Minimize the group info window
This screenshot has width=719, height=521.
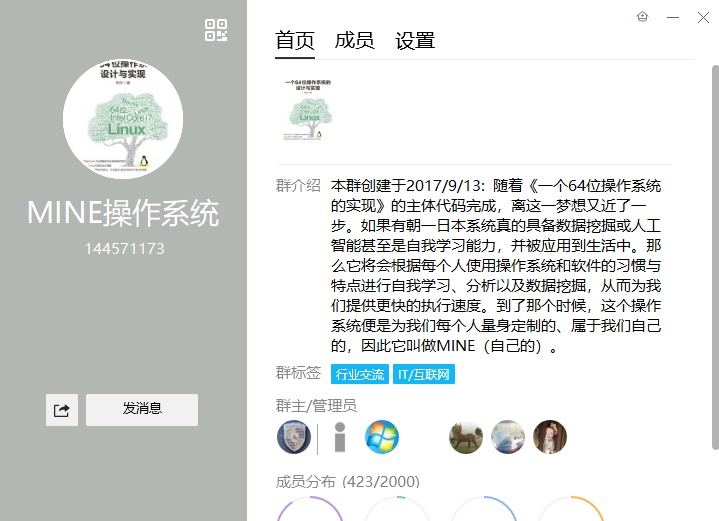click(x=673, y=17)
